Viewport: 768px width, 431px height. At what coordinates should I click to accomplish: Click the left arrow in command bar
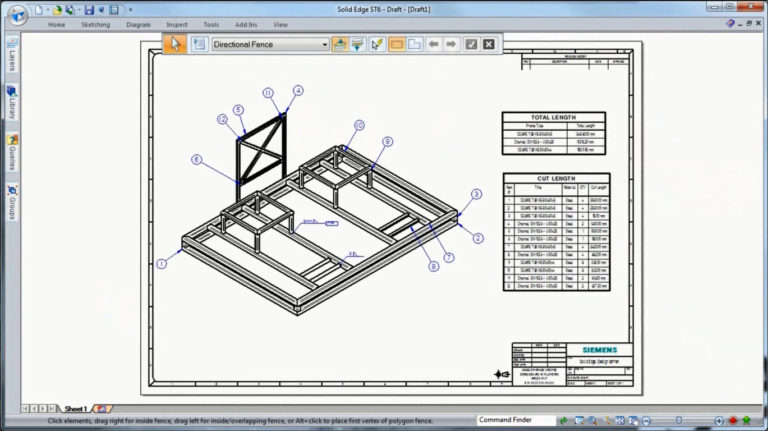[x=434, y=44]
